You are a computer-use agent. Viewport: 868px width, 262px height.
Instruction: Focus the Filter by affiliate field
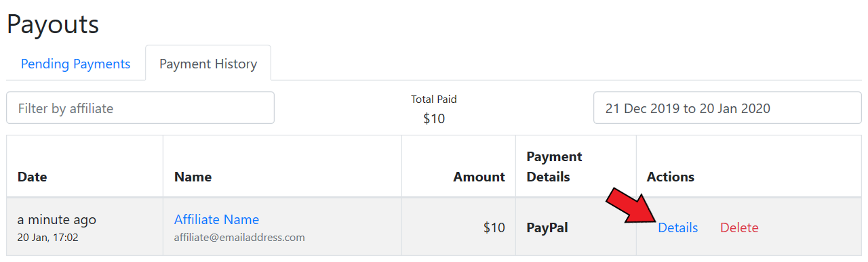(x=140, y=108)
